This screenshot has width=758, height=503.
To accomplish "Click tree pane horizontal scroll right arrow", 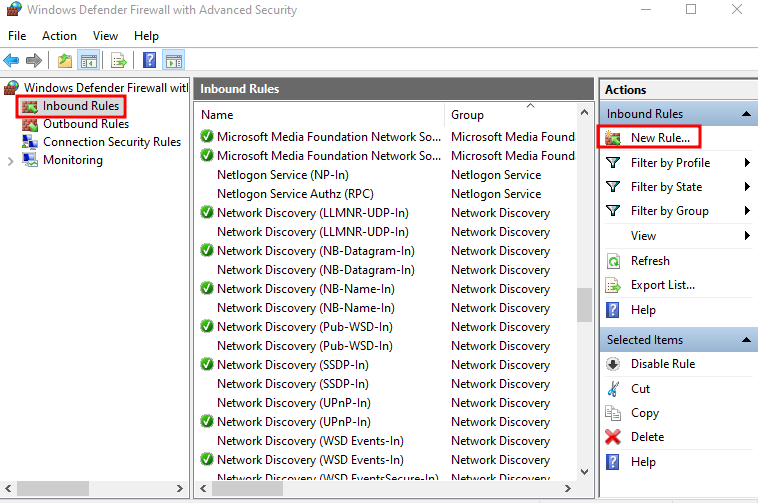I will pos(180,489).
